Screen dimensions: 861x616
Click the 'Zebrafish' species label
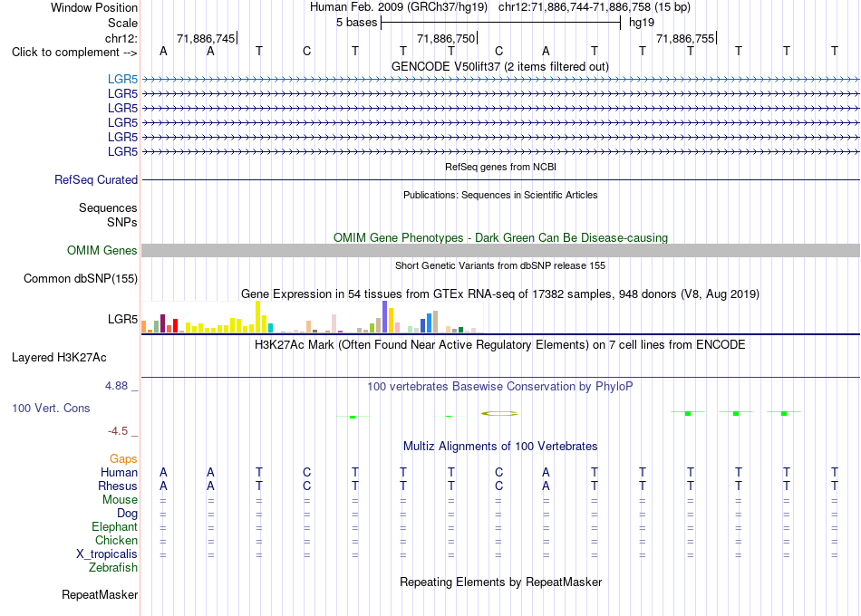coord(113,568)
